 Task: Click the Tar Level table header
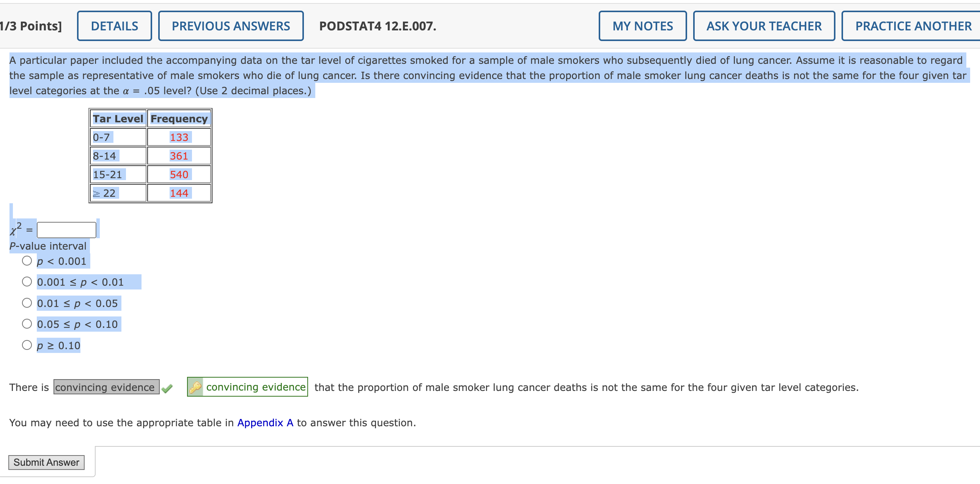click(118, 119)
